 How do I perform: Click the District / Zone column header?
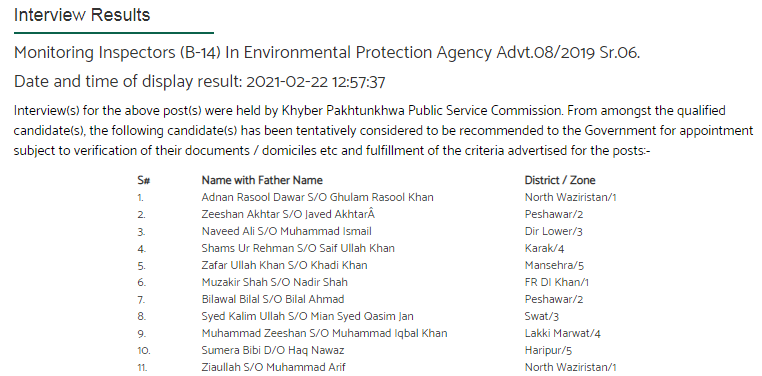(x=560, y=180)
